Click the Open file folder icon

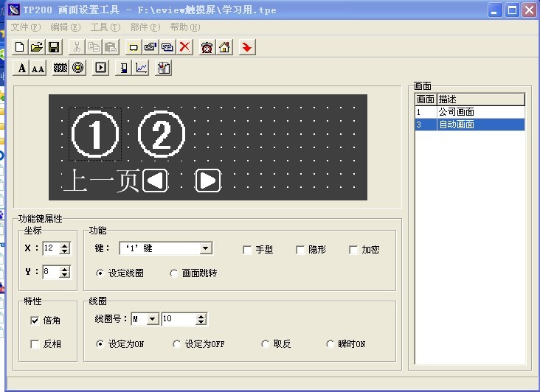pyautogui.click(x=37, y=47)
